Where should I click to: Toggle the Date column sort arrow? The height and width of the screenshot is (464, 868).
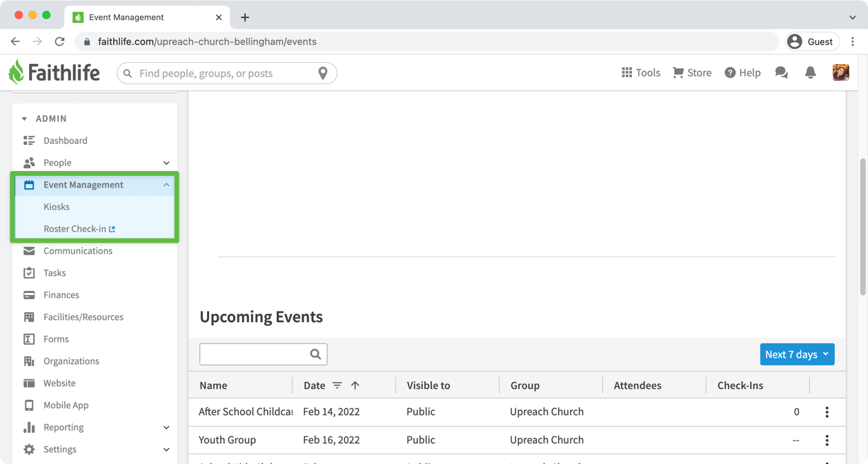point(355,385)
